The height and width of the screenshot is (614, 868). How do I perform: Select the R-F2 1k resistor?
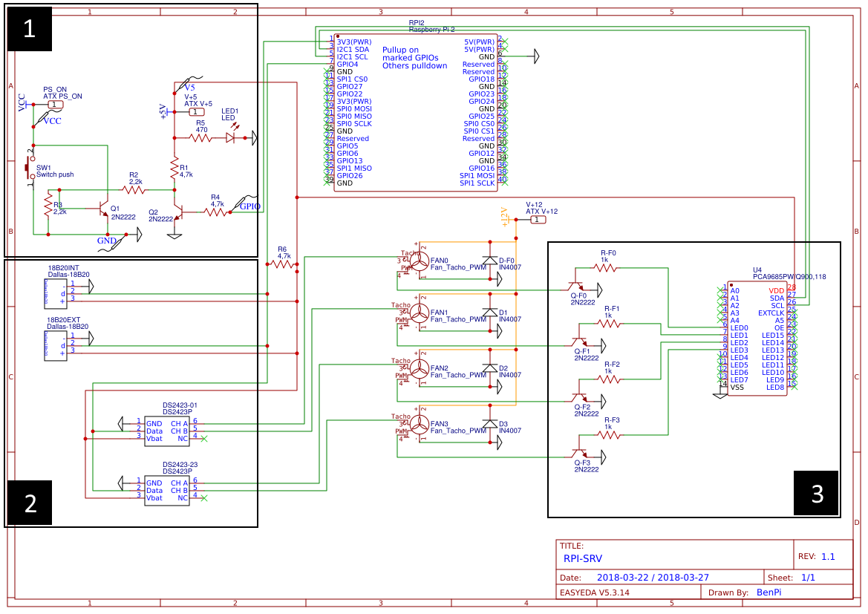[x=609, y=379]
